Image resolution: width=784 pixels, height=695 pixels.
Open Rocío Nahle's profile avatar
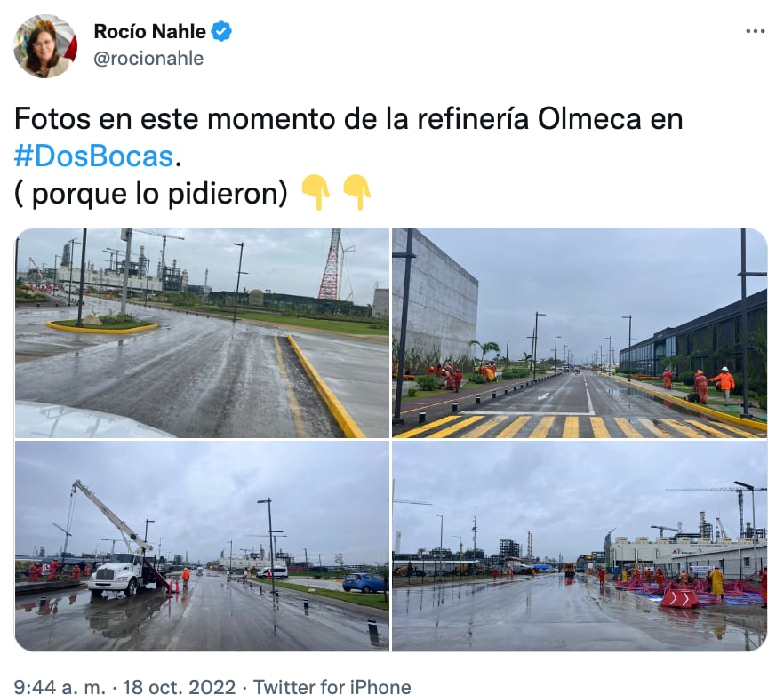point(45,46)
